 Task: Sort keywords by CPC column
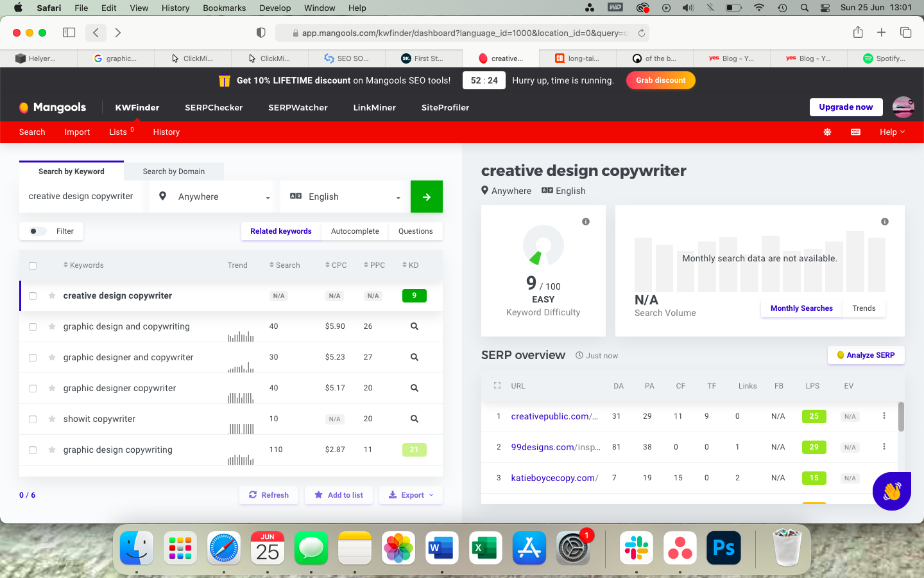[x=336, y=265]
